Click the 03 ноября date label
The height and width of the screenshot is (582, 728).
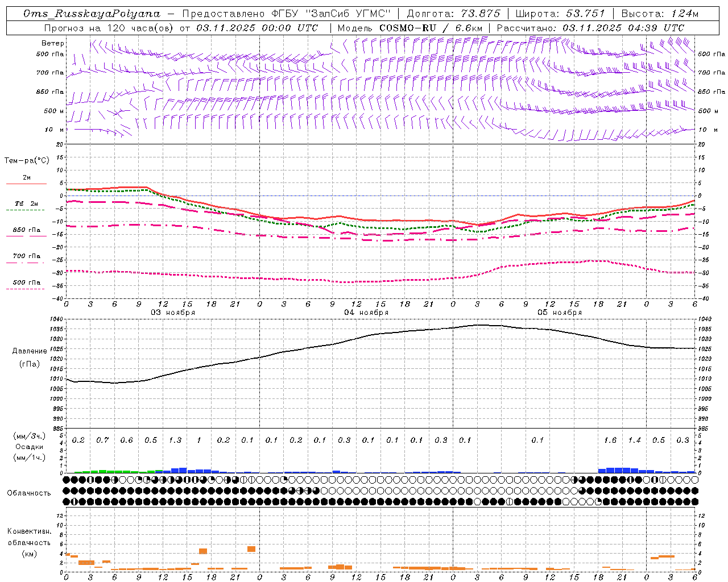[173, 313]
